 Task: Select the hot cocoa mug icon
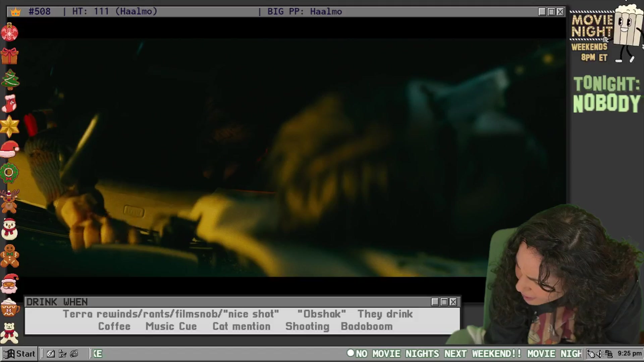coord(10,307)
